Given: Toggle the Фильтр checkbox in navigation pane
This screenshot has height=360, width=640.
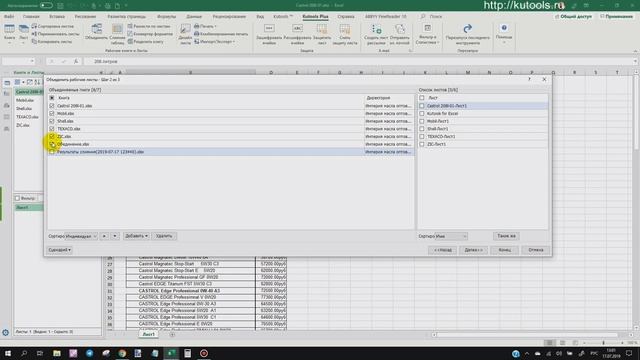Looking at the screenshot, I should [18, 198].
